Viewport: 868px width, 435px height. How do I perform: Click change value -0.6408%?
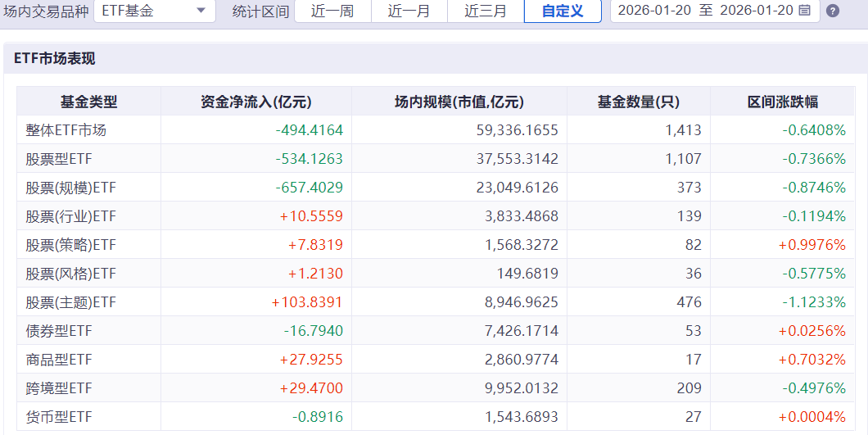814,130
